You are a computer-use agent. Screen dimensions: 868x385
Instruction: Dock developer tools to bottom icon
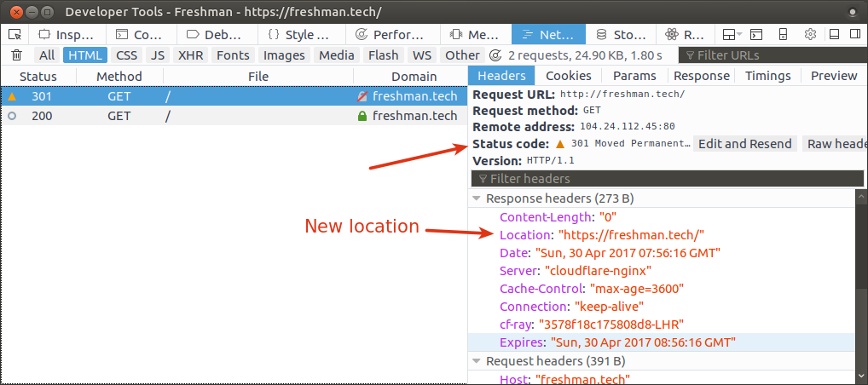(x=834, y=35)
